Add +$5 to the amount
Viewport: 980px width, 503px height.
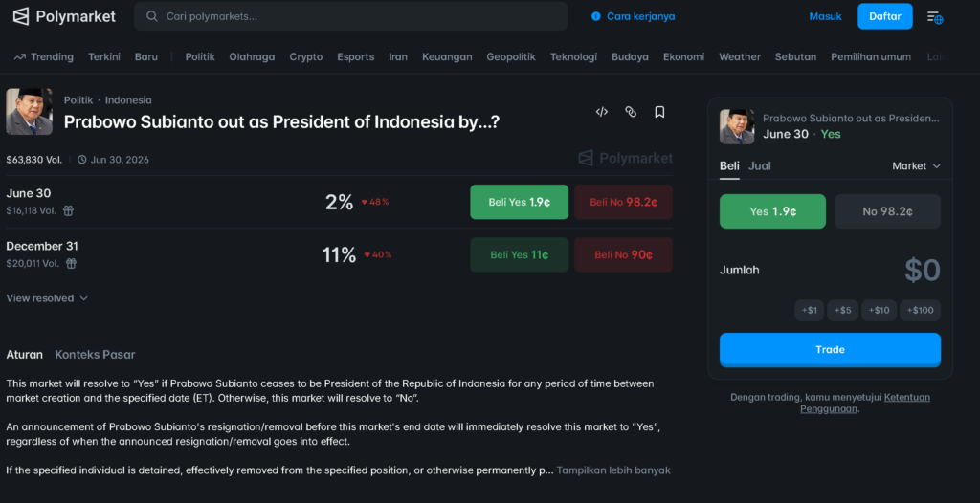844,311
